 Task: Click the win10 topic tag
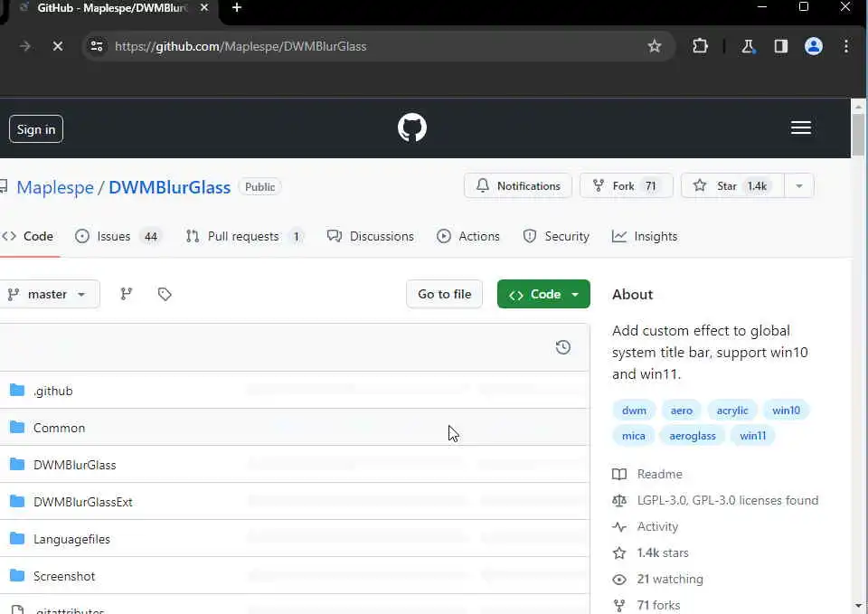tap(786, 411)
